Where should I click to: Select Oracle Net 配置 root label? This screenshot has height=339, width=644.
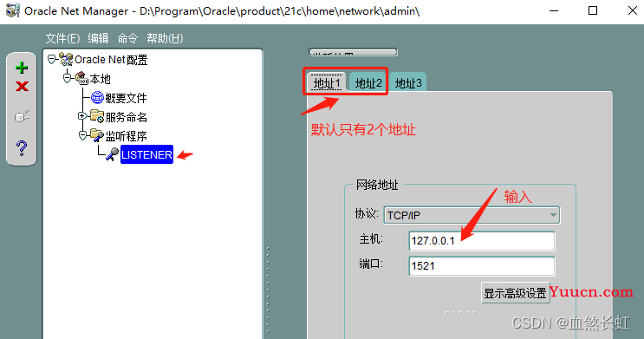tap(111, 60)
